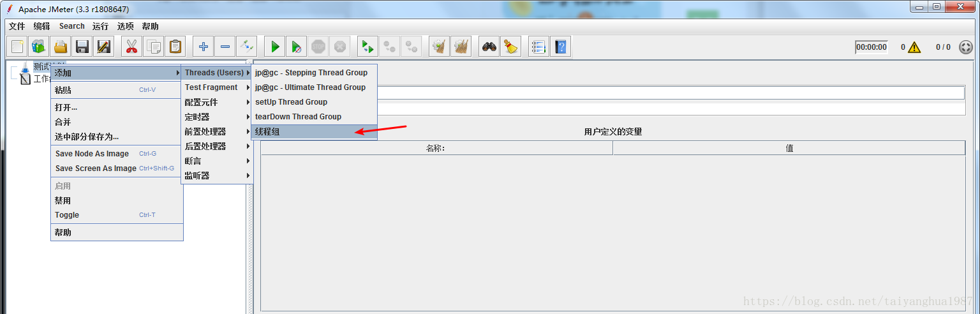Click the 00:00:00 elapsed timer field
This screenshot has height=314, width=980.
872,47
